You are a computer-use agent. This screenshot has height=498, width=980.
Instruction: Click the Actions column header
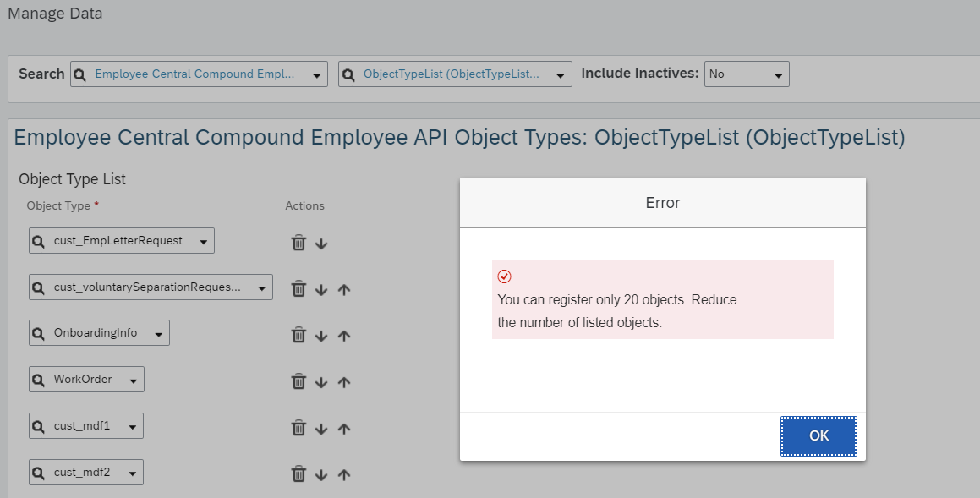(305, 205)
